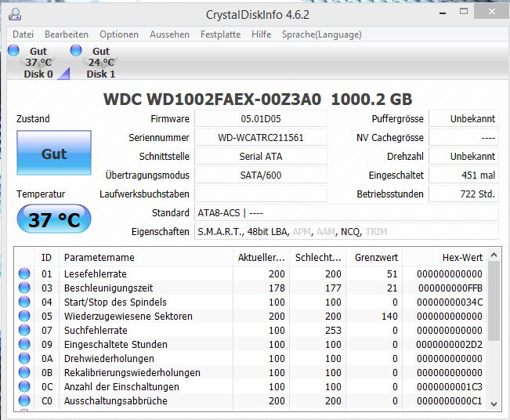The width and height of the screenshot is (510, 420).
Task: Click status orb for Beschleunigungszeit row
Action: (24, 288)
